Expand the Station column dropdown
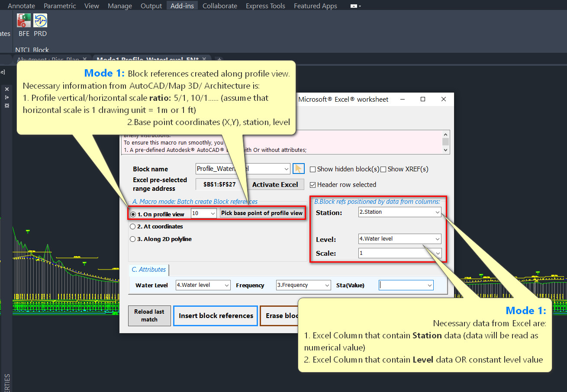The image size is (567, 392). coord(438,212)
